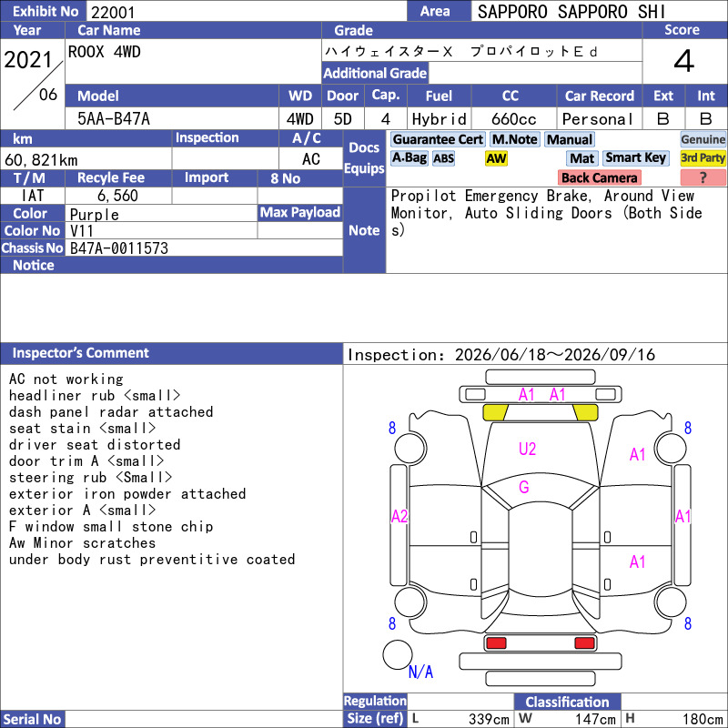Click the A-Bag equipment badge
The width and height of the screenshot is (728, 728).
[409, 157]
